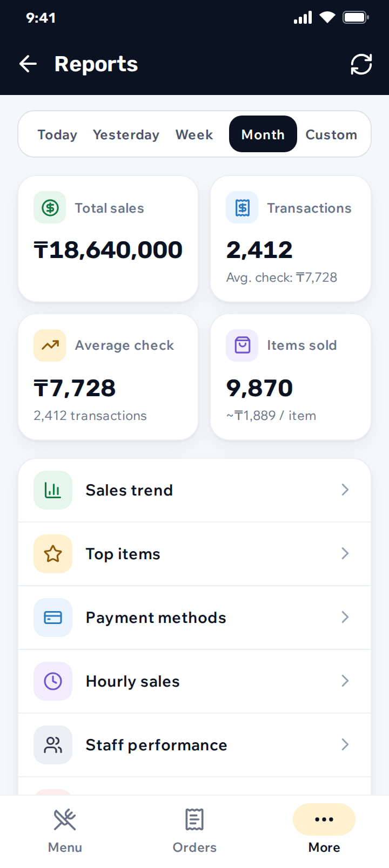Tap the 9:41 clock in status bar

pos(41,18)
